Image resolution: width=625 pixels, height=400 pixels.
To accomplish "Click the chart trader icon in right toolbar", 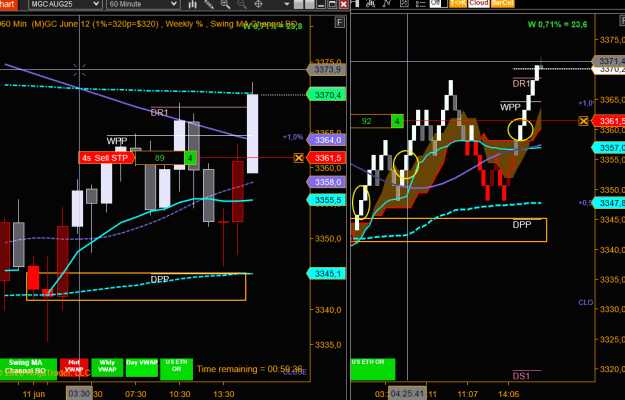I will tap(355, 3).
